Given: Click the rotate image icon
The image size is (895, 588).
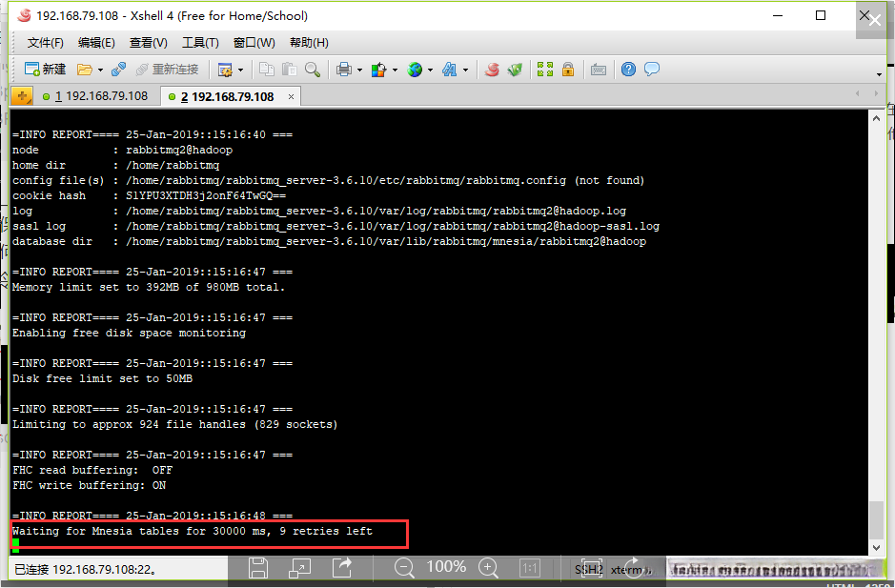Looking at the screenshot, I should pyautogui.click(x=634, y=567).
